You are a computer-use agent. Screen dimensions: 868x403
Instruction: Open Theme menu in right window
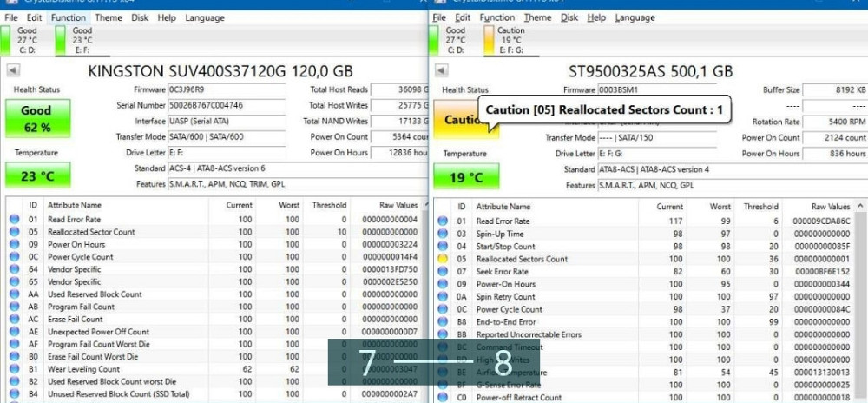(537, 17)
